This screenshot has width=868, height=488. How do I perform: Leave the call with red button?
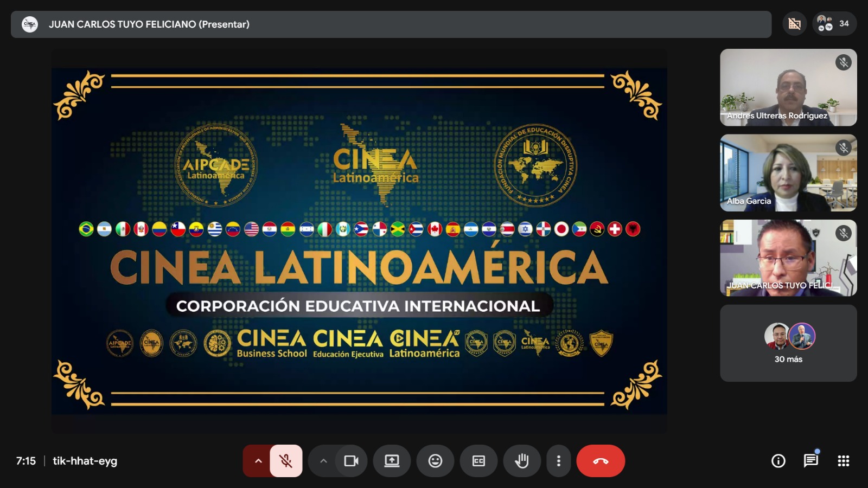(601, 461)
